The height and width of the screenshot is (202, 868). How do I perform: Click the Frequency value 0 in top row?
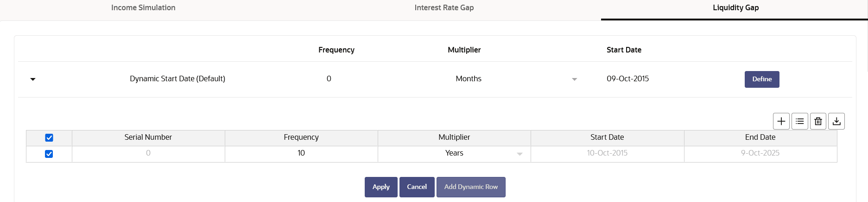pyautogui.click(x=329, y=79)
